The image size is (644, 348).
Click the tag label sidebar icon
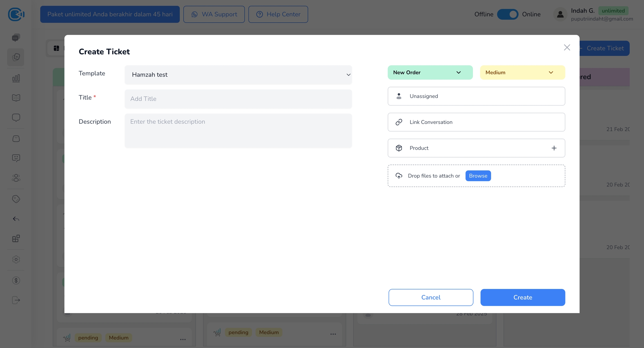[x=16, y=199]
